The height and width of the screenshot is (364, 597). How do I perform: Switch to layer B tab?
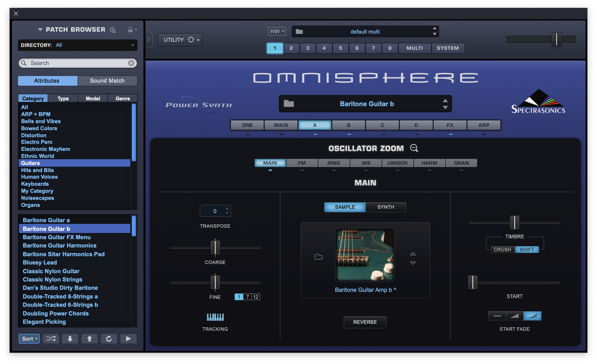[x=348, y=125]
